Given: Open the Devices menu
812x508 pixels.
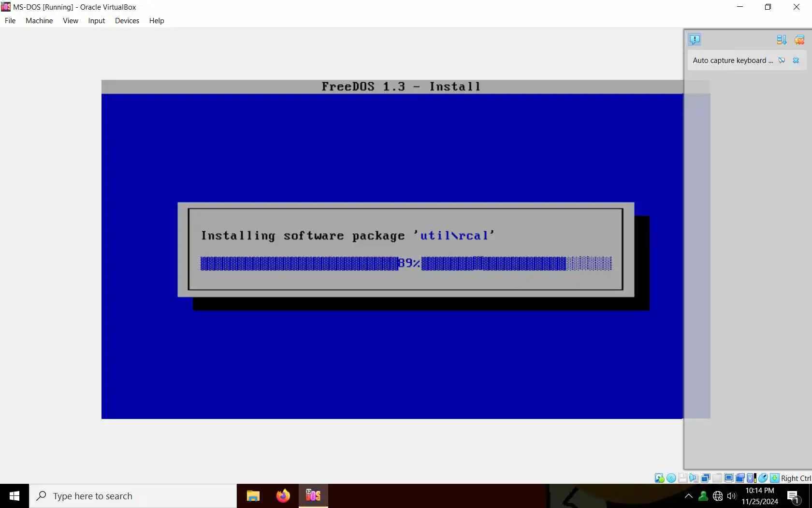Looking at the screenshot, I should pos(127,21).
